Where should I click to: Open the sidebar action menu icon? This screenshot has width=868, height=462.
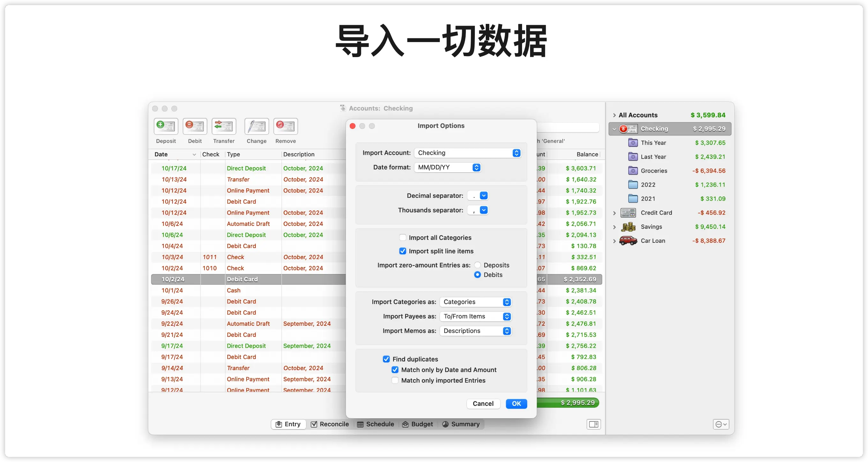[x=721, y=424]
